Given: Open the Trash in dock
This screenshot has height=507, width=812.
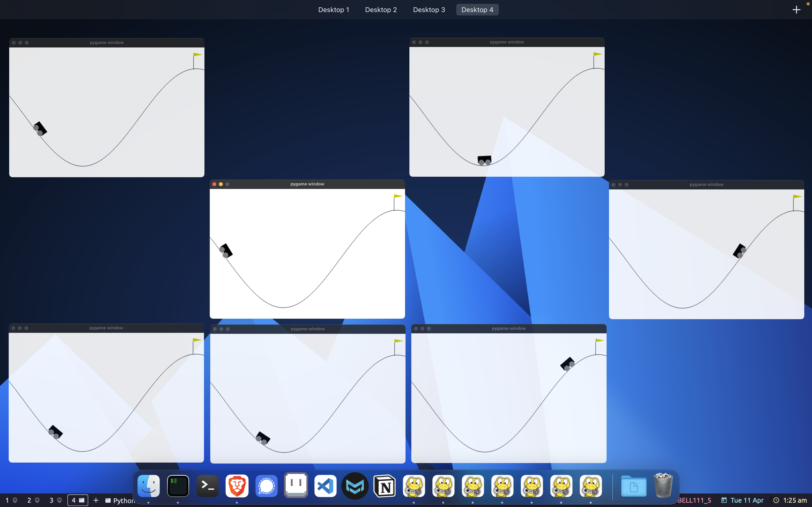Looking at the screenshot, I should click(663, 486).
